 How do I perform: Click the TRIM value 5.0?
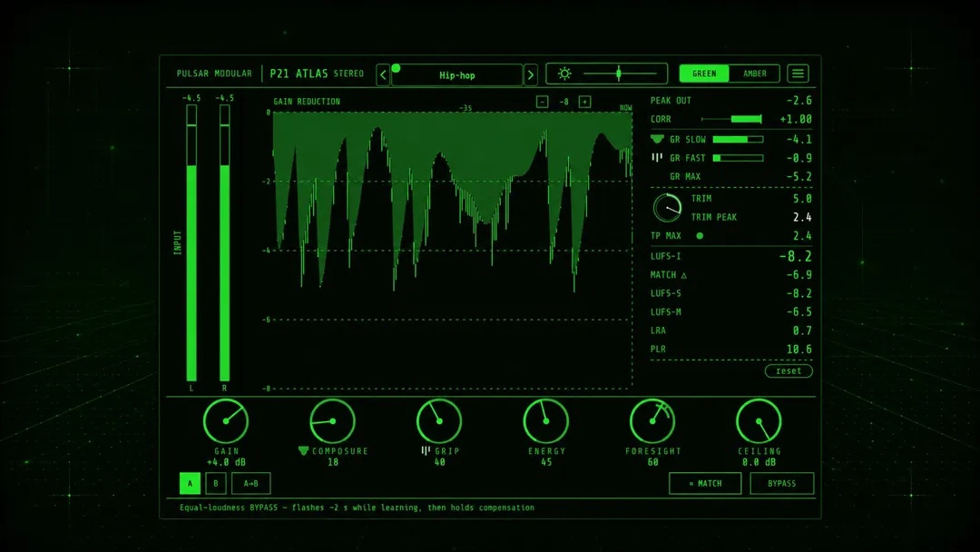tap(802, 199)
